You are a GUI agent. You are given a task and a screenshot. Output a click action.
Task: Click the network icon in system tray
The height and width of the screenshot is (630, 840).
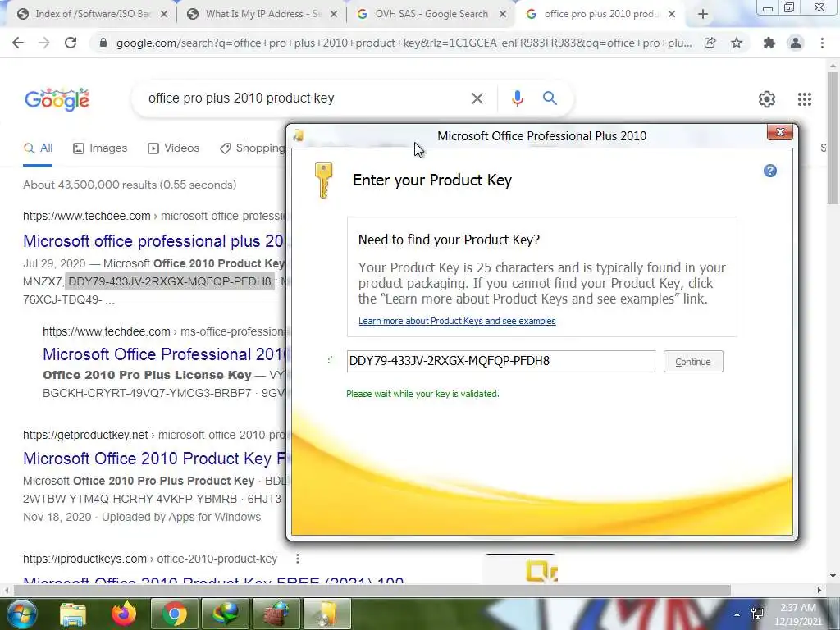coord(757,614)
